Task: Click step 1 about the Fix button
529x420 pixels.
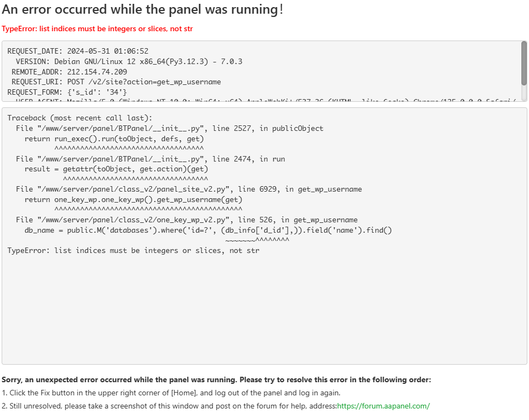Action: pyautogui.click(x=171, y=393)
